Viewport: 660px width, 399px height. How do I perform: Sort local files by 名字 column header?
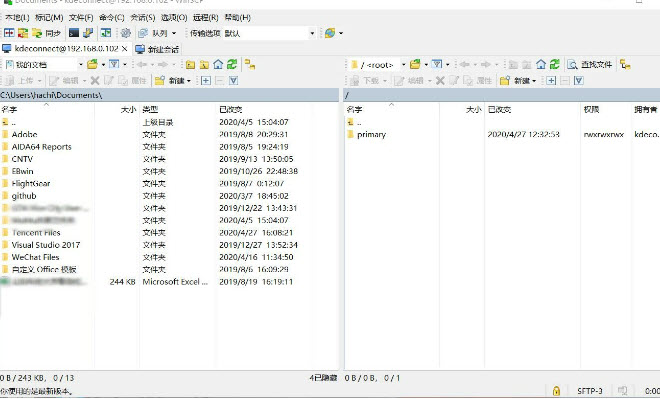[47, 109]
